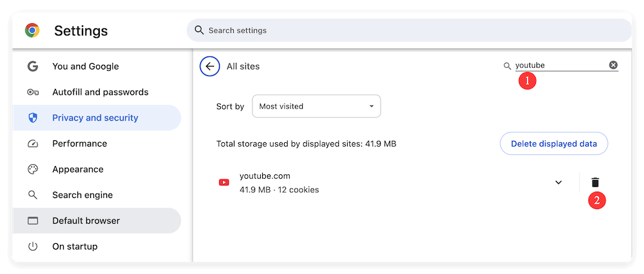The height and width of the screenshot is (274, 644).
Task: Click the power icon for On startup
Action: click(x=32, y=246)
